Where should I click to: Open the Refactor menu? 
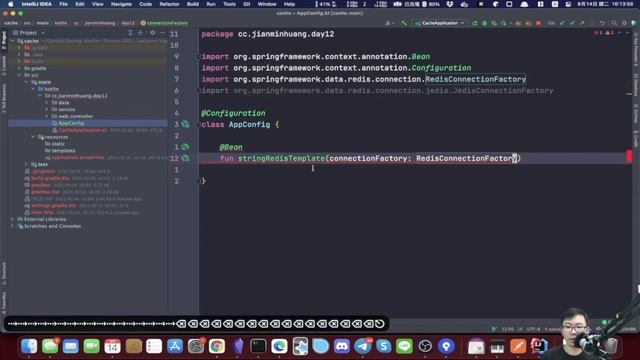[x=169, y=4]
